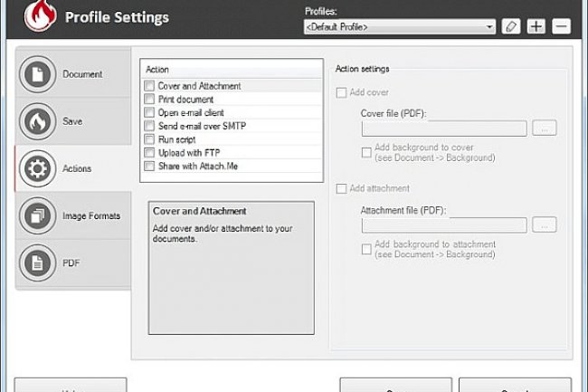
Task: Browse for the cover file
Action: tap(544, 128)
